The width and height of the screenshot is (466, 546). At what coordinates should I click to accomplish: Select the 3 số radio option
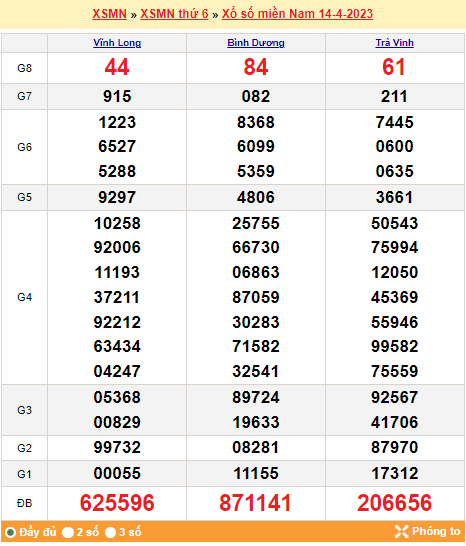pos(110,532)
